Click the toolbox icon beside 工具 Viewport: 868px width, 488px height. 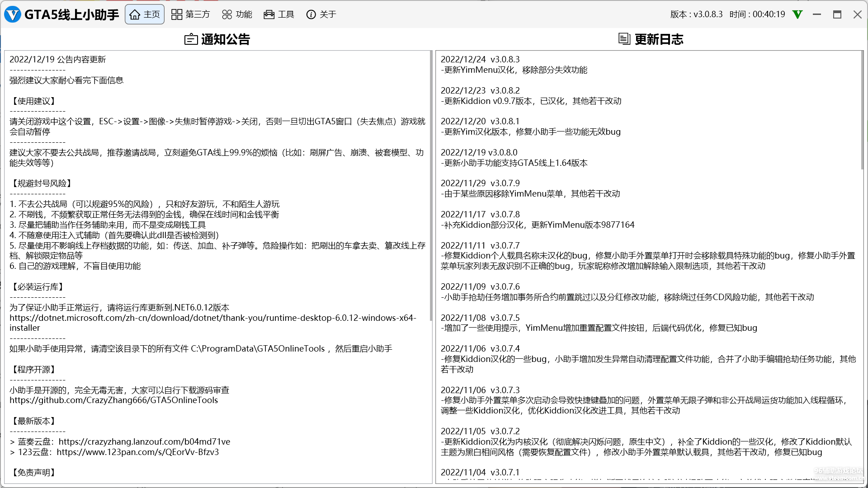click(269, 14)
